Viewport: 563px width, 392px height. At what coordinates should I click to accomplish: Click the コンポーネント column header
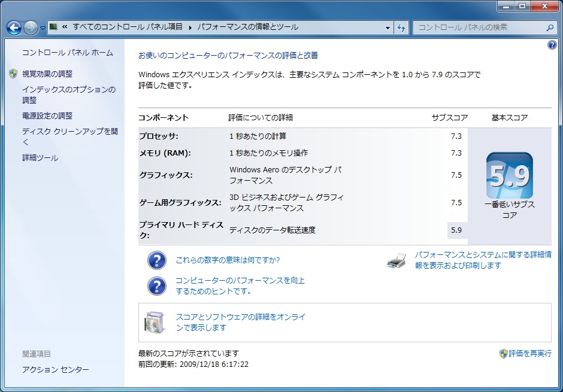164,118
